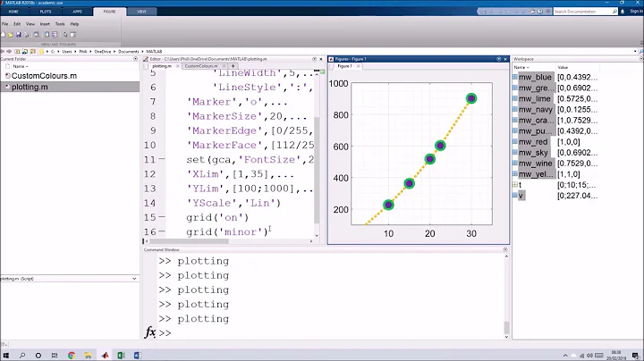Click the editor vertical scrollbar
This screenshot has width=644, height=361.
pos(317,170)
